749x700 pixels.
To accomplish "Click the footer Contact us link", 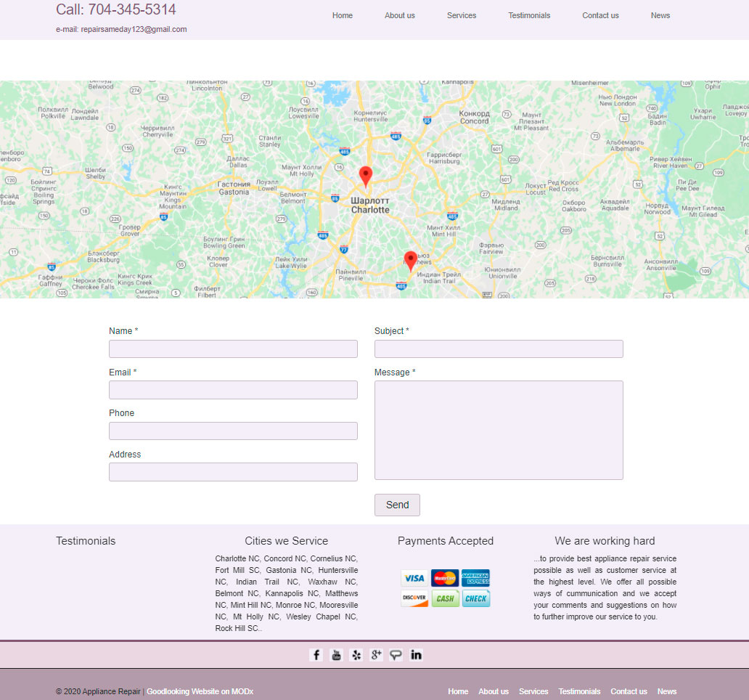I will [629, 691].
